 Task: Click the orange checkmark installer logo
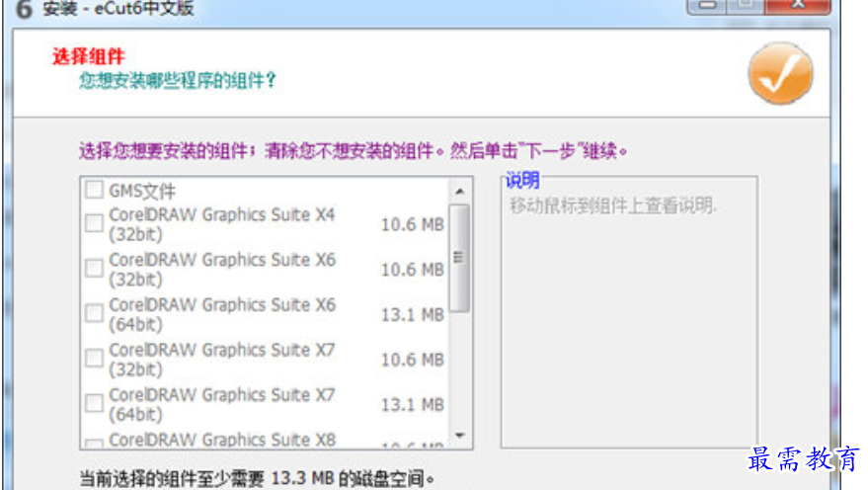pyautogui.click(x=780, y=73)
